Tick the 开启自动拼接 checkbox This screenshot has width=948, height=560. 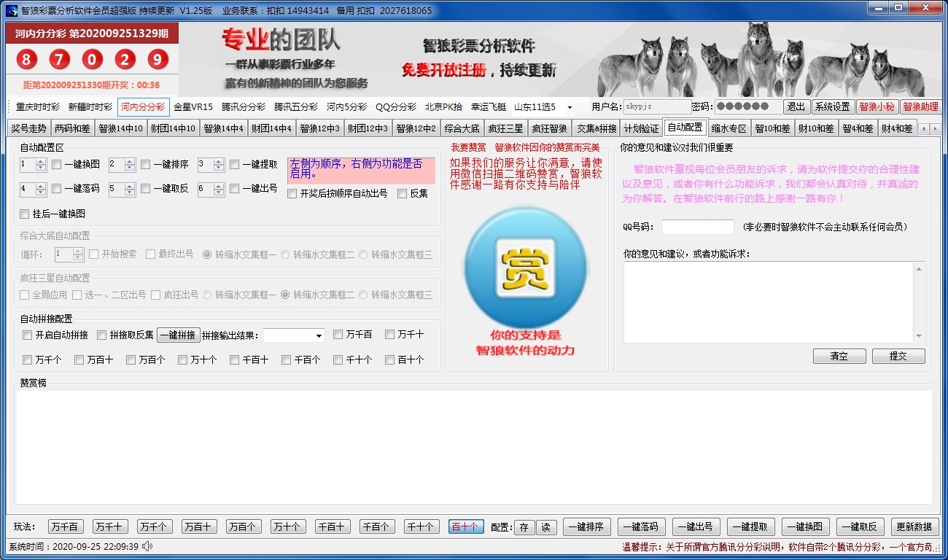pos(28,335)
